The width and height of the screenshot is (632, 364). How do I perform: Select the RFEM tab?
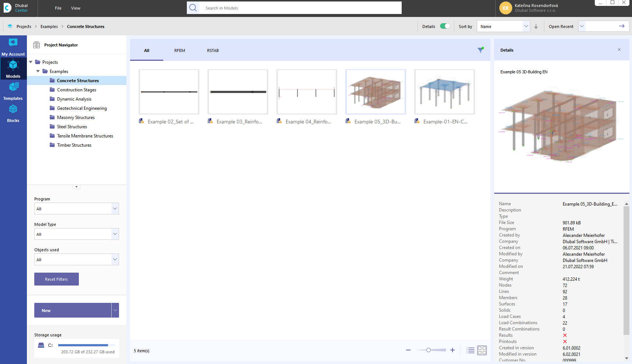[180, 50]
